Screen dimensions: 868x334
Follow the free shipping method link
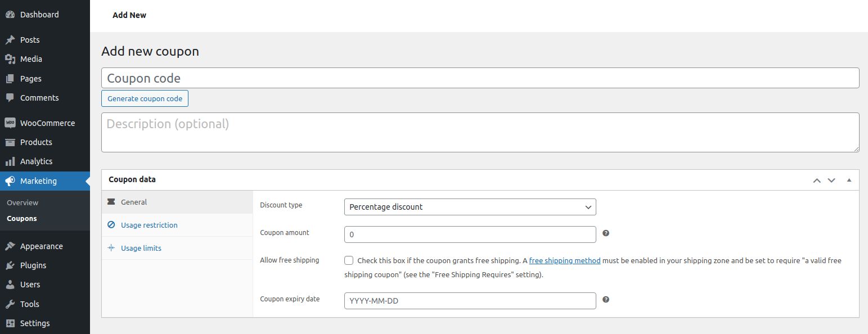pos(564,260)
